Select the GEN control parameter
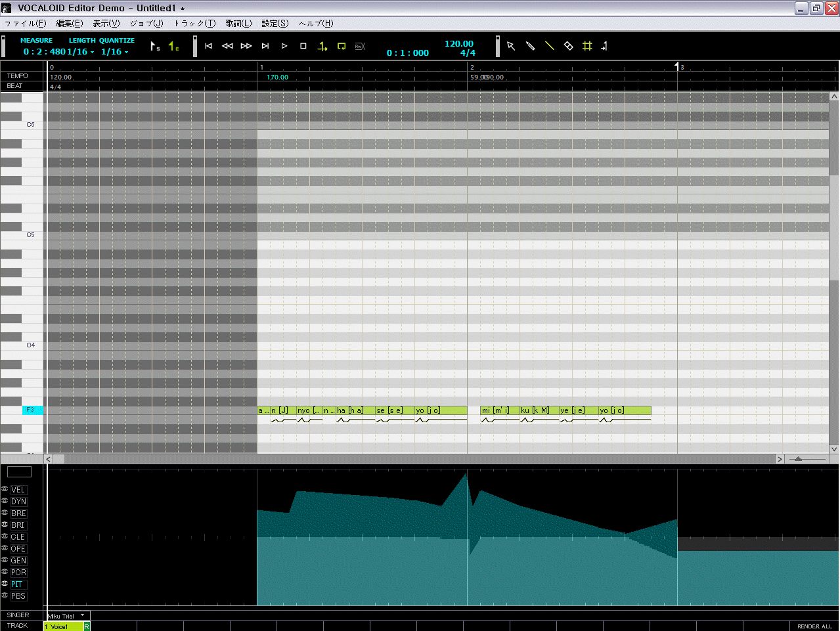This screenshot has width=840, height=631. tap(18, 561)
